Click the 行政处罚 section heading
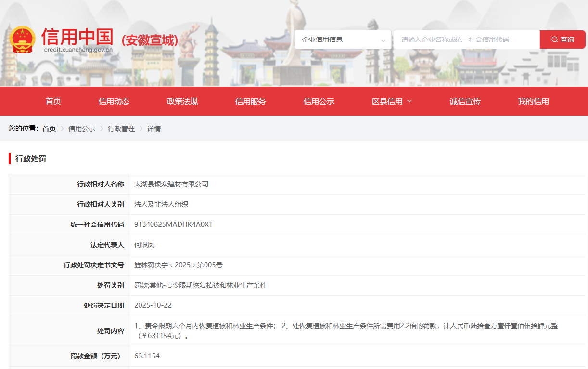Image resolution: width=588 pixels, height=369 pixels. (x=31, y=158)
